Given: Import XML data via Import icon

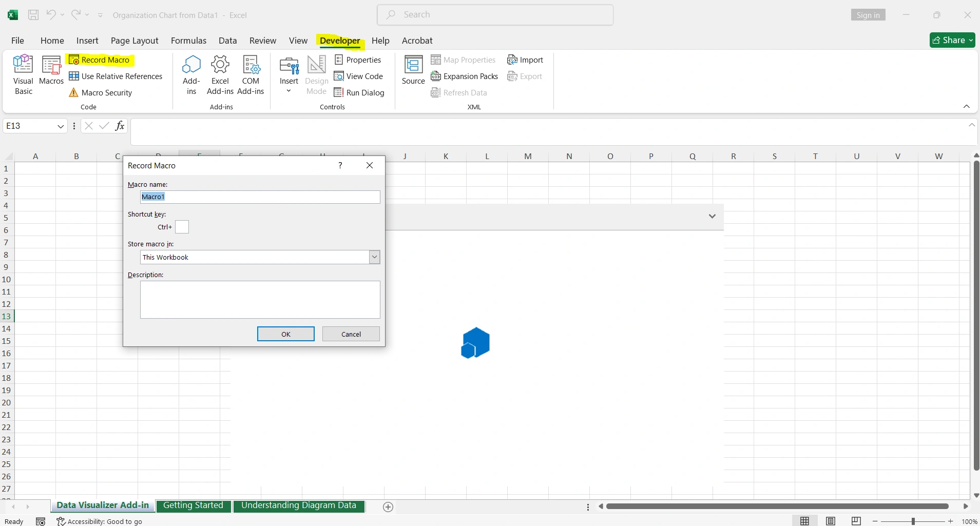Looking at the screenshot, I should click(x=525, y=60).
